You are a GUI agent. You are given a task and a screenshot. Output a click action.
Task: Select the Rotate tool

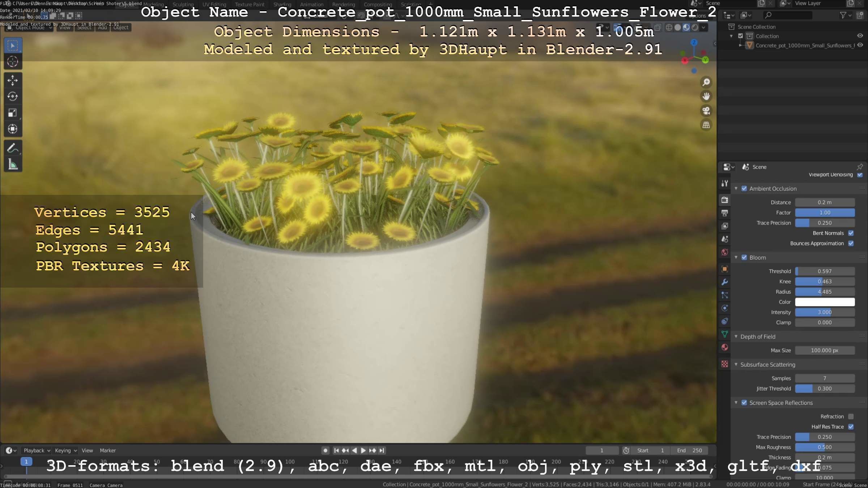tap(13, 97)
